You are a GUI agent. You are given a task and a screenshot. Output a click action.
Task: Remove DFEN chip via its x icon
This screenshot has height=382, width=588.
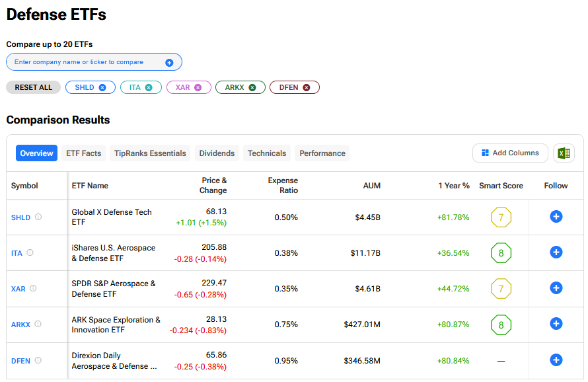pos(307,87)
